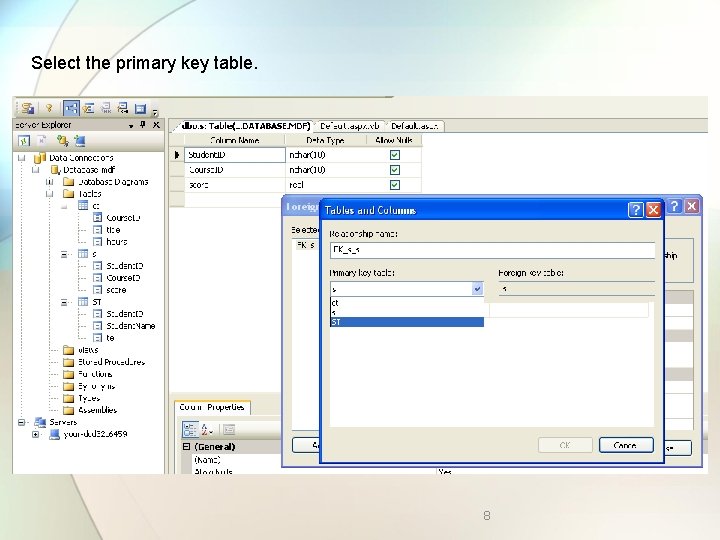Click Help in Foreign Key Relationships dialog

(674, 206)
